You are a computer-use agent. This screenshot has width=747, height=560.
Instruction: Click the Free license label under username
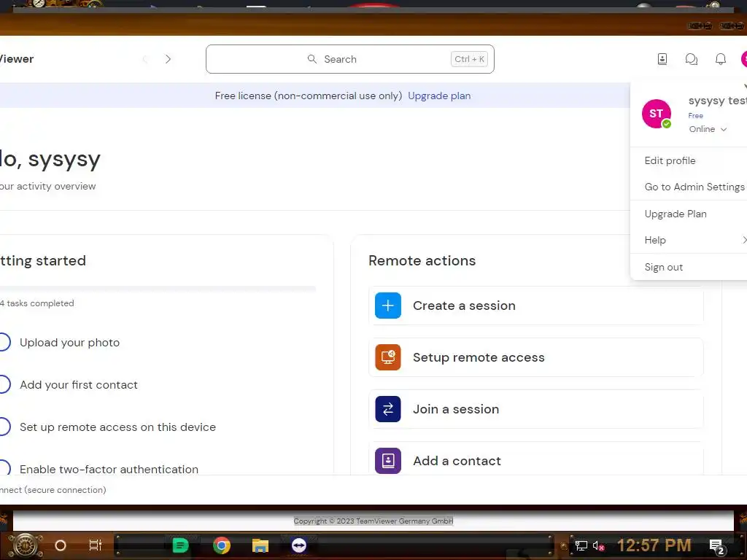[695, 116]
